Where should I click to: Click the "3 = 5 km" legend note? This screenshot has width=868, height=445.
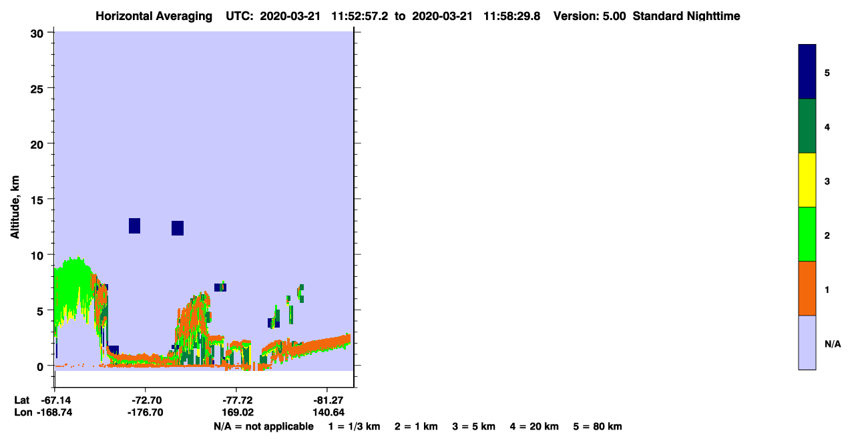coord(473,426)
